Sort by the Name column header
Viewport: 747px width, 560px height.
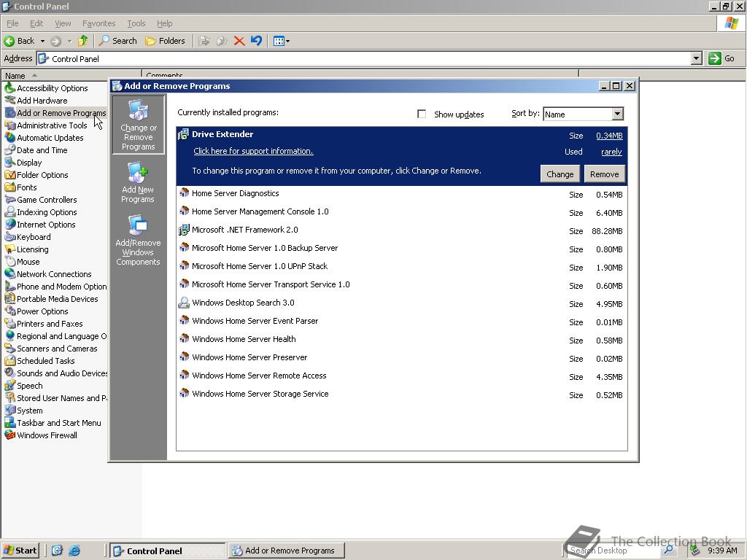[71, 75]
